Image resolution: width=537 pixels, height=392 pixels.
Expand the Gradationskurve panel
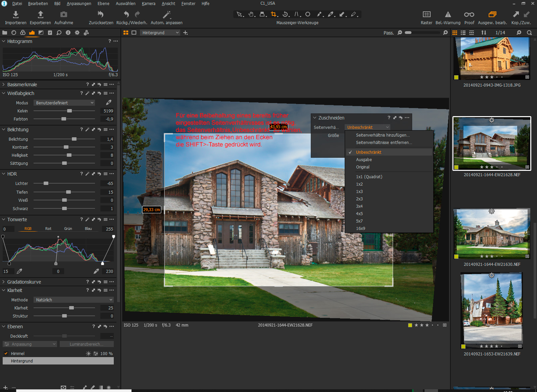pyautogui.click(x=4, y=282)
